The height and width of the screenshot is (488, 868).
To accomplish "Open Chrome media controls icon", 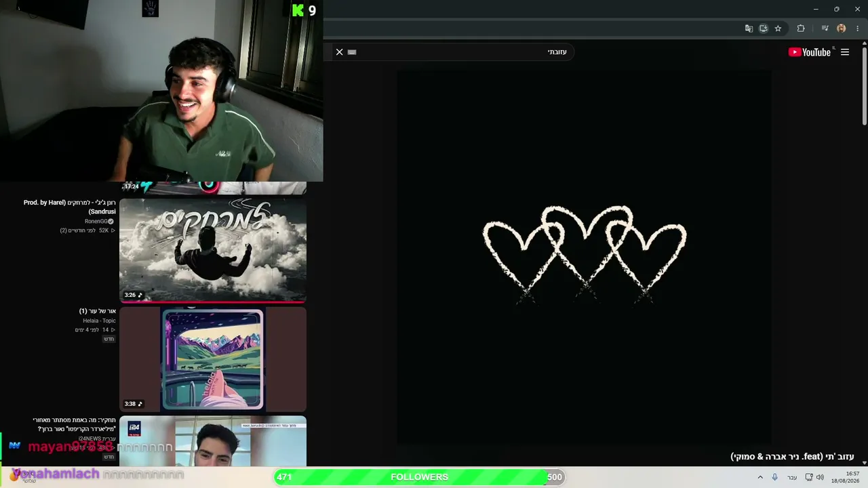I will 825,28.
